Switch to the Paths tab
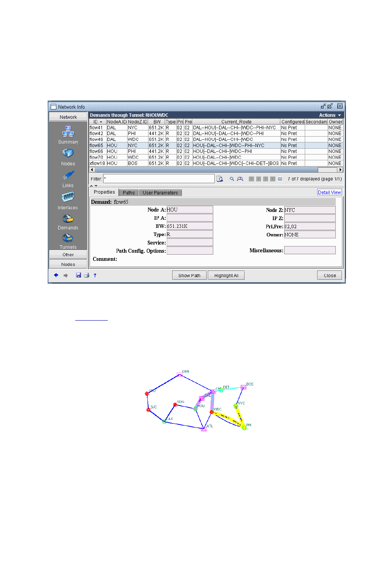The height and width of the screenshot is (576, 392). pyautogui.click(x=129, y=193)
